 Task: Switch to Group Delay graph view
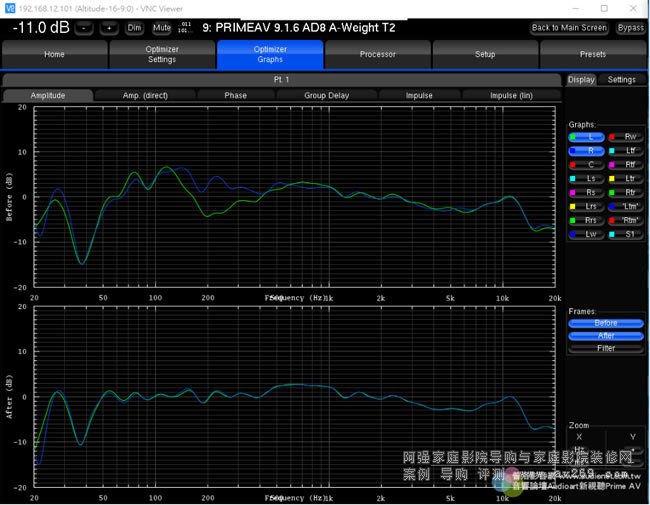(327, 96)
